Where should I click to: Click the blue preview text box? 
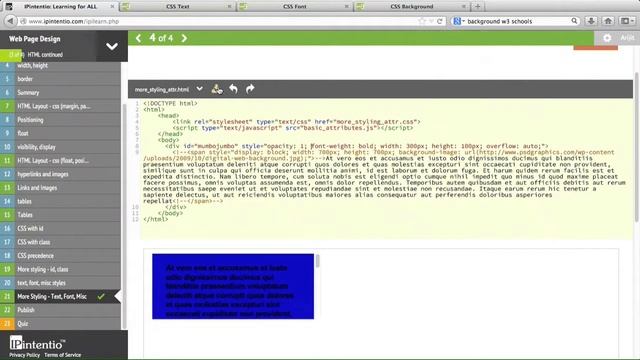233,286
